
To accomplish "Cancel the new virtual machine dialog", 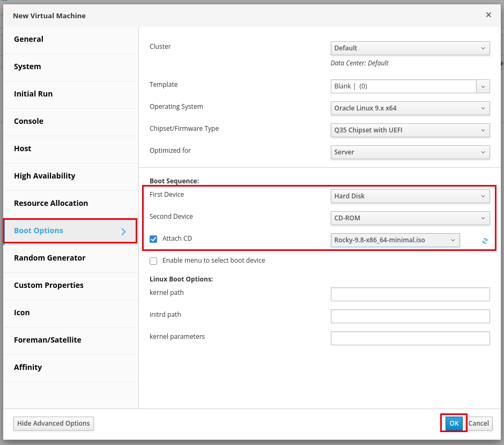I will point(478,424).
